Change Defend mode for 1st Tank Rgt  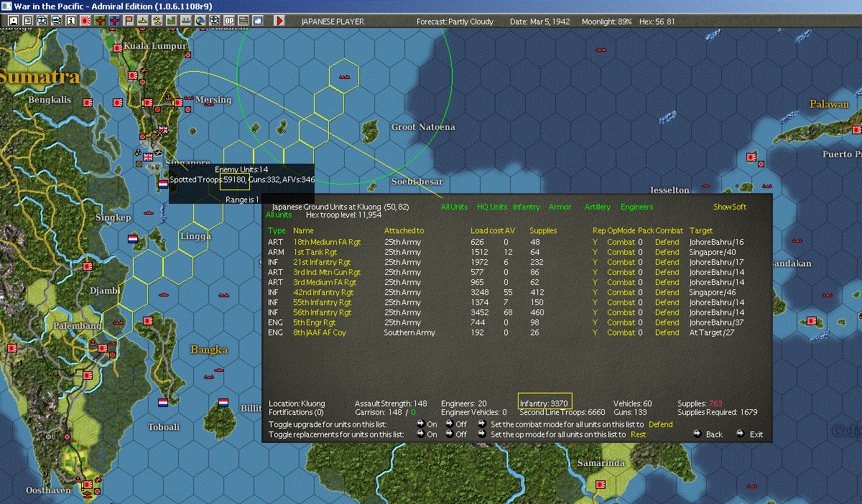(x=667, y=252)
